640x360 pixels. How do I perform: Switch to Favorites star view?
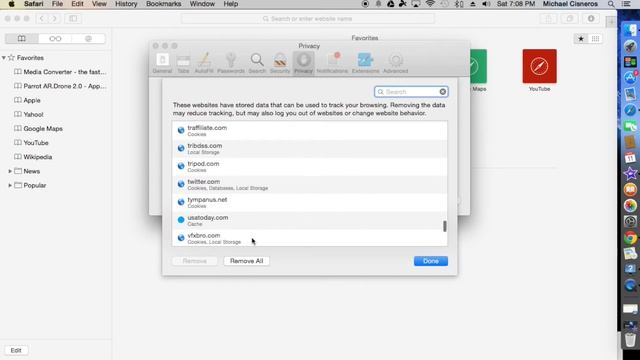[580, 39]
